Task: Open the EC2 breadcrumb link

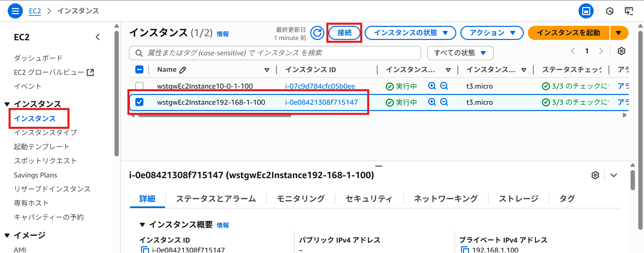Action: click(35, 11)
